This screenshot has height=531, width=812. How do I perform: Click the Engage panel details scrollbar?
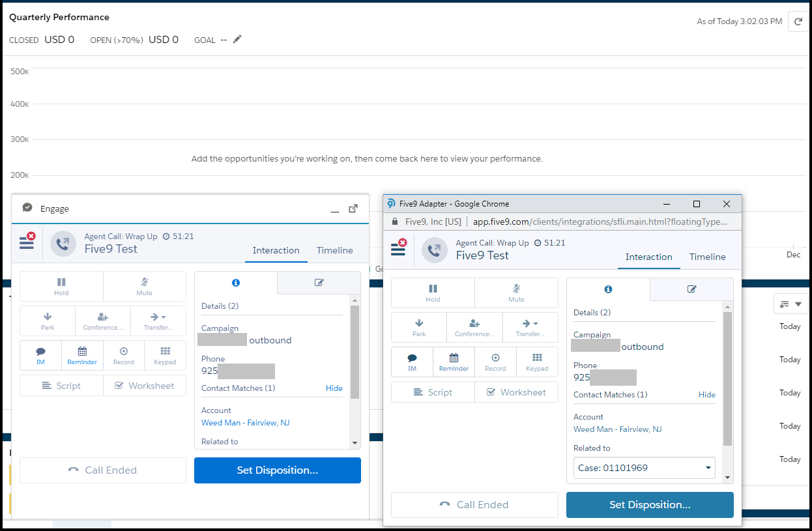pyautogui.click(x=355, y=352)
